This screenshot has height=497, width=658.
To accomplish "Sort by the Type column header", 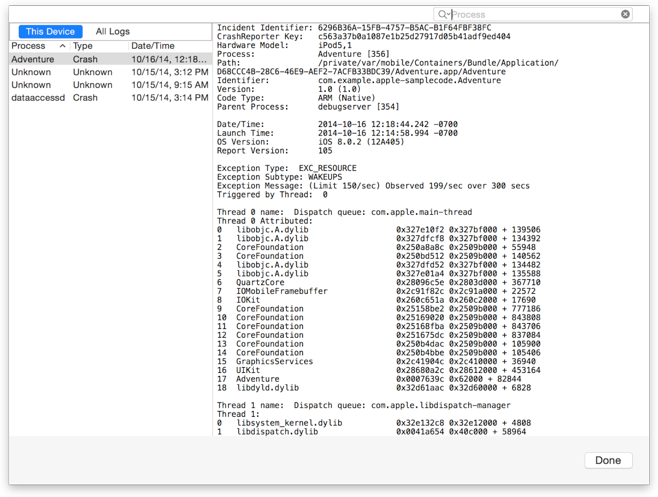I will point(83,46).
